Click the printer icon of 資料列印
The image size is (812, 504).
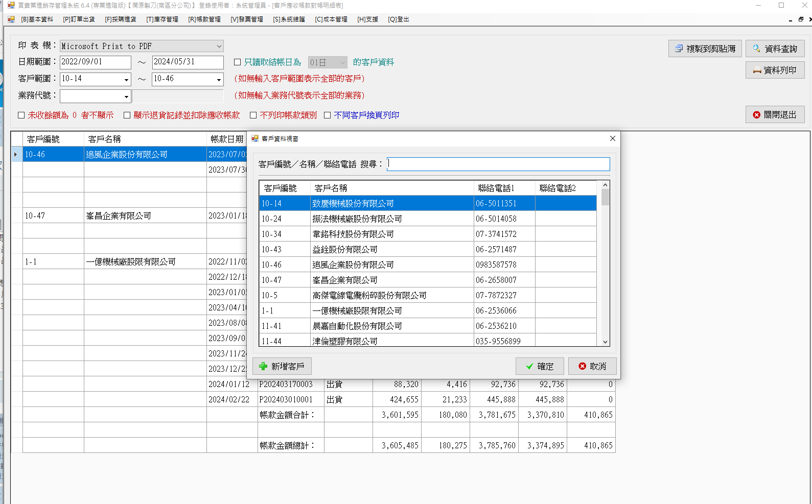[x=757, y=70]
